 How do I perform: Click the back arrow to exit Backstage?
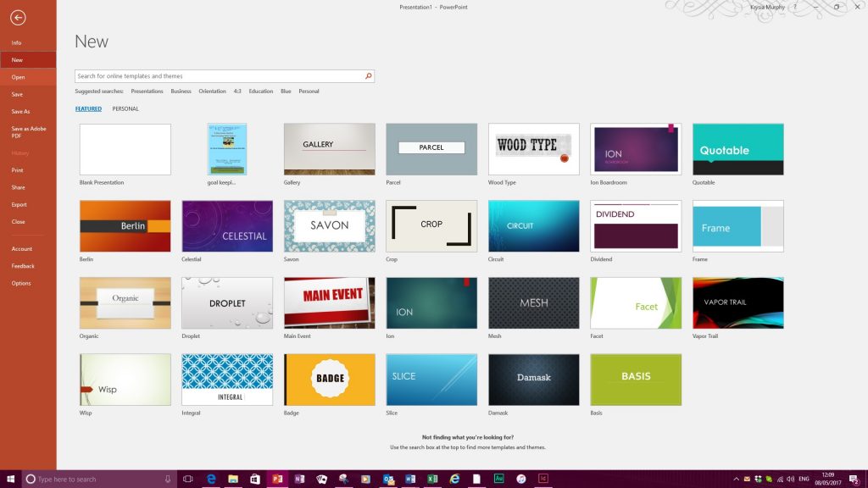[x=18, y=18]
